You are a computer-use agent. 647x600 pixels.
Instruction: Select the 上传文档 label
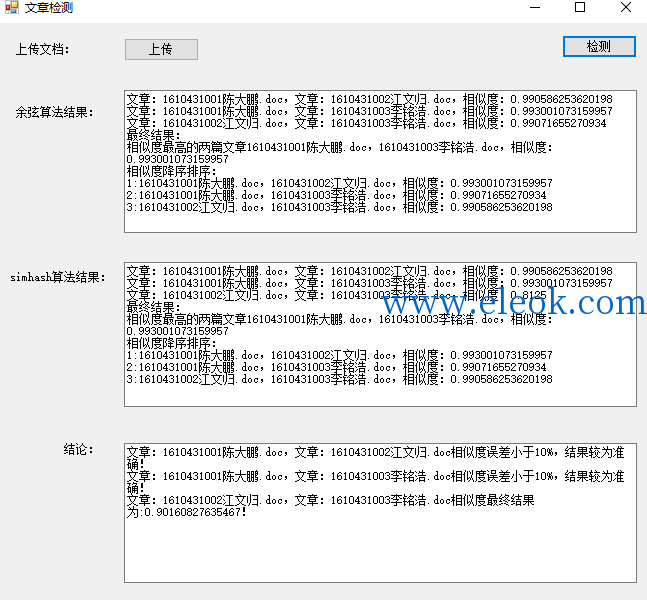pos(43,50)
